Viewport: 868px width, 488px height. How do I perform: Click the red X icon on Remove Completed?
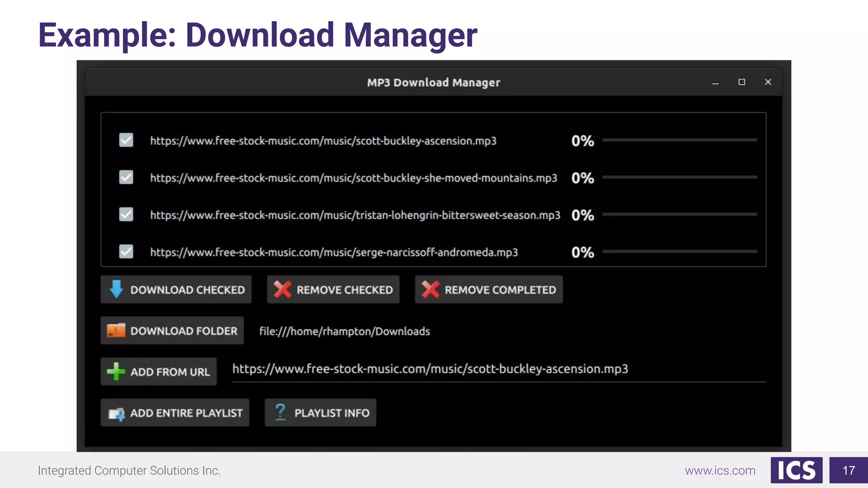(x=430, y=289)
